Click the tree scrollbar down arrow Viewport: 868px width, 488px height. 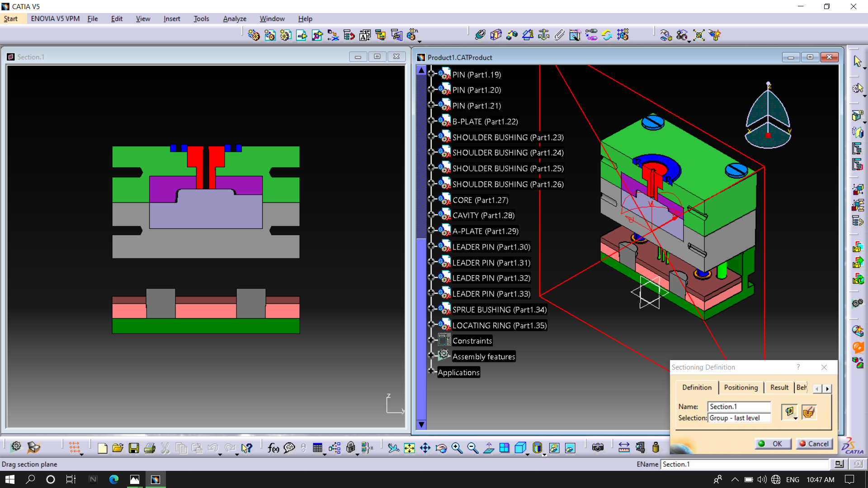pos(421,424)
